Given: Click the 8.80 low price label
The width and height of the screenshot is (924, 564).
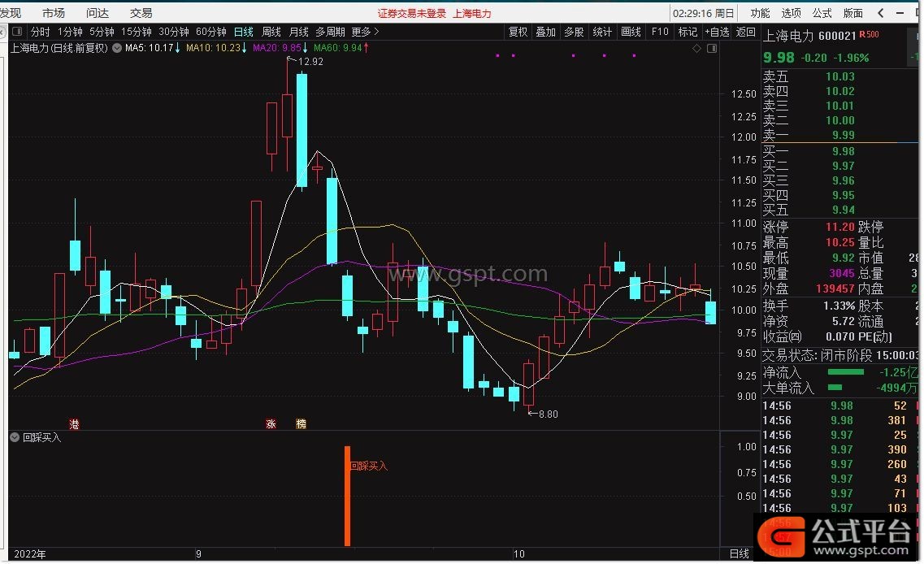Looking at the screenshot, I should tap(548, 414).
